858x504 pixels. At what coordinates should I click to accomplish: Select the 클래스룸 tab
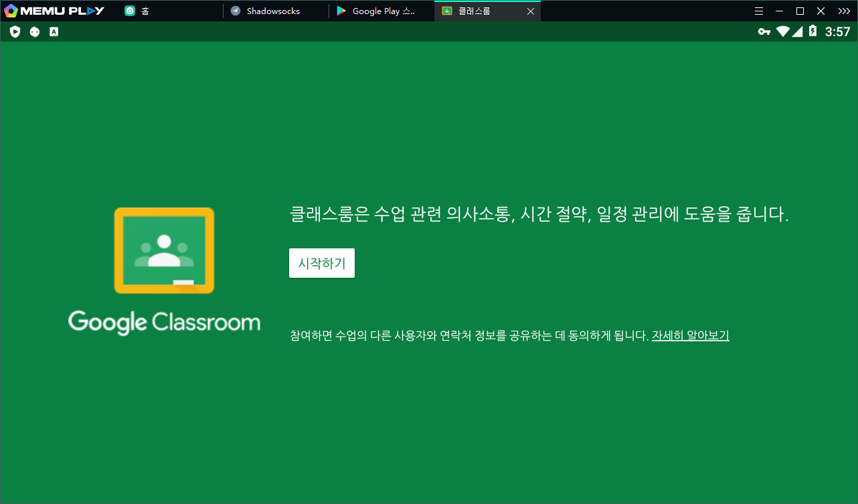pyautogui.click(x=475, y=11)
